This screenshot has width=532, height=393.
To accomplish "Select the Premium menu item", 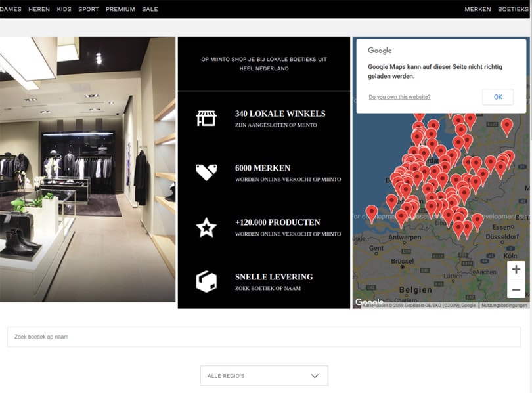I will 120,9.
